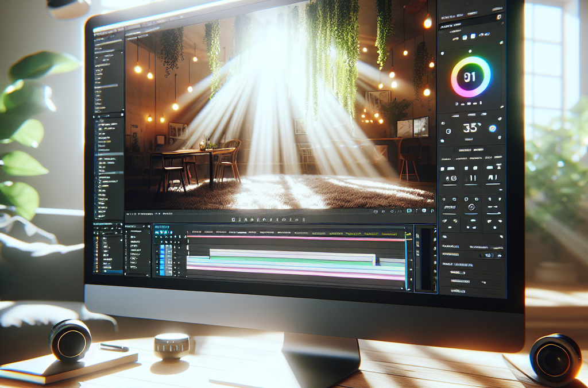Click the circular refresh icon in the adjustments panel
The height and width of the screenshot is (388, 588).
click(493, 128)
